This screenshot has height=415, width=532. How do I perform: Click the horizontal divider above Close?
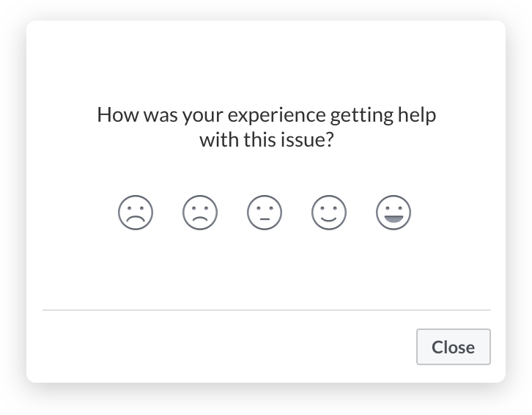click(x=266, y=310)
